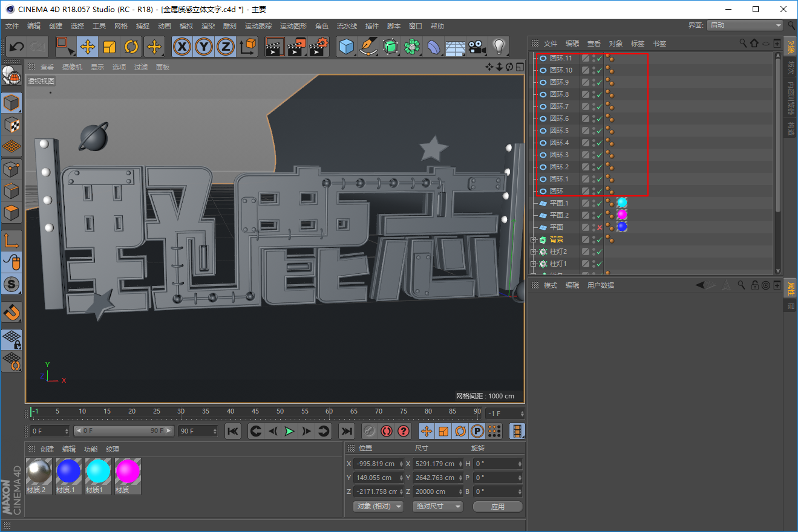Expand the 柱灯1 object tree
Viewport: 798px width, 532px height.
[x=533, y=264]
